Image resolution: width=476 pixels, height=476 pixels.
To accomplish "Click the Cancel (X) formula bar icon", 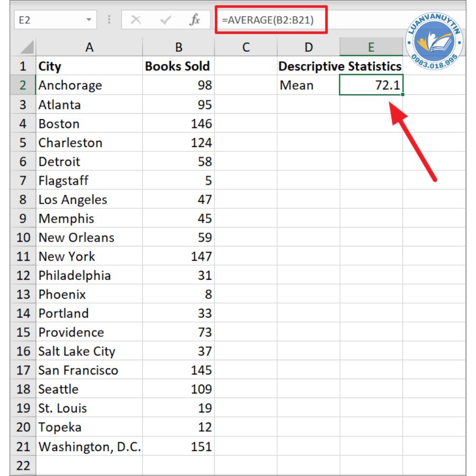I will coord(136,20).
